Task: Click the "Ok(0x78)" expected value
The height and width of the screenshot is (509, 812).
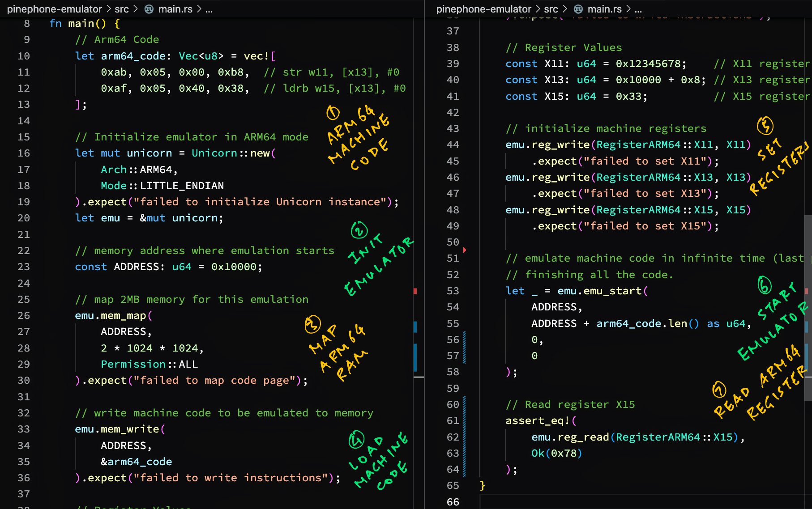Action: coord(557,454)
